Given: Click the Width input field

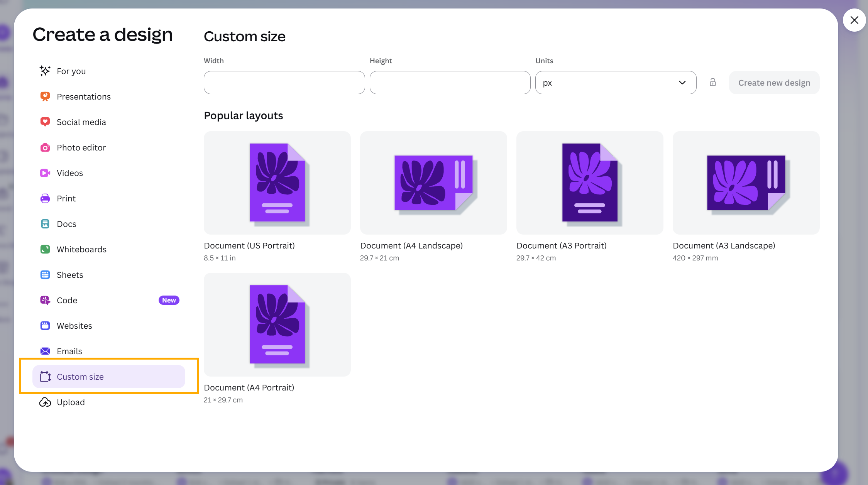Looking at the screenshot, I should [284, 83].
